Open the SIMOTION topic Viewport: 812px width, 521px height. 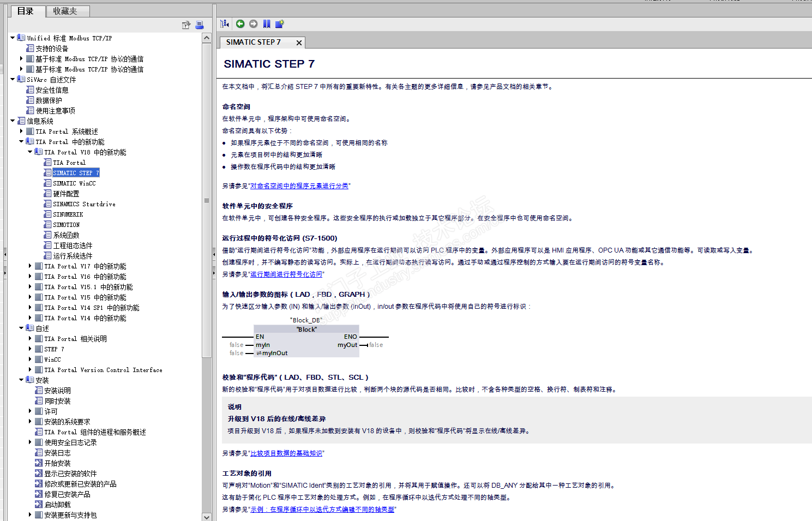tap(67, 225)
